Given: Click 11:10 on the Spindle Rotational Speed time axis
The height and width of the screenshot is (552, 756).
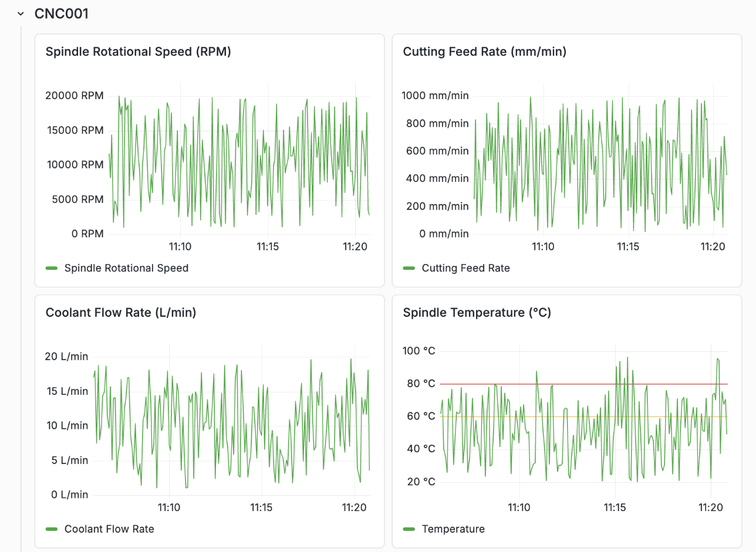Looking at the screenshot, I should 180,246.
